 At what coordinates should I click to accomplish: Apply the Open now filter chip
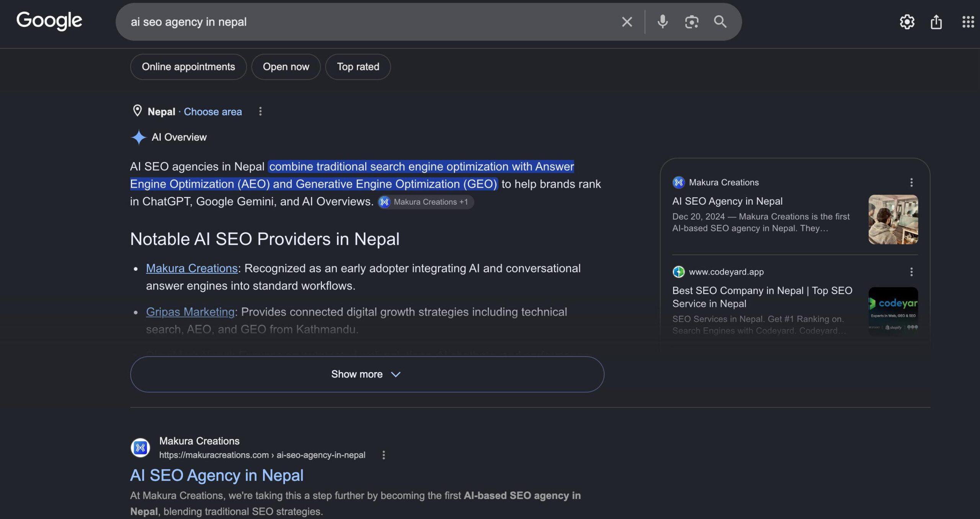(x=286, y=67)
